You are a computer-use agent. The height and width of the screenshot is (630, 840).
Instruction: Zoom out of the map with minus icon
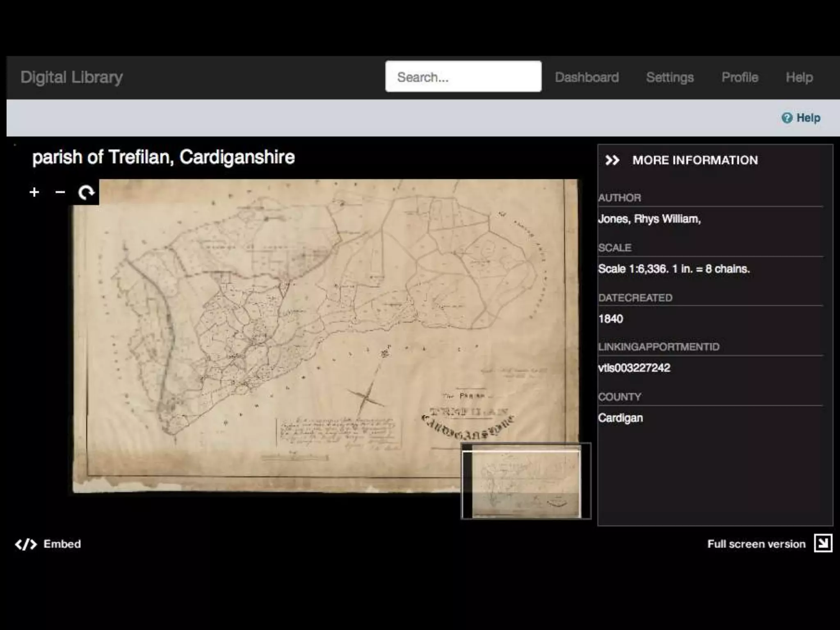(x=60, y=192)
